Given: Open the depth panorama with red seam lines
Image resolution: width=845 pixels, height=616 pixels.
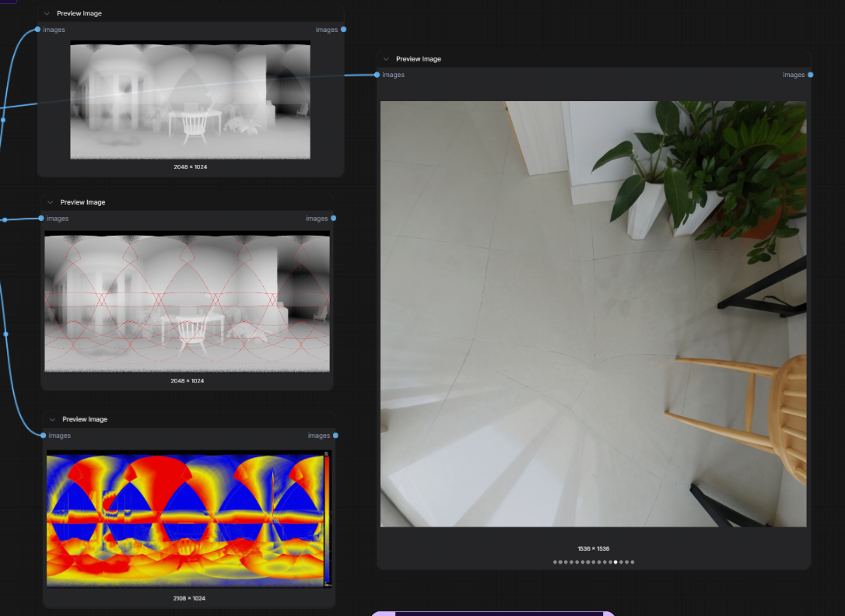Looking at the screenshot, I should [187, 302].
